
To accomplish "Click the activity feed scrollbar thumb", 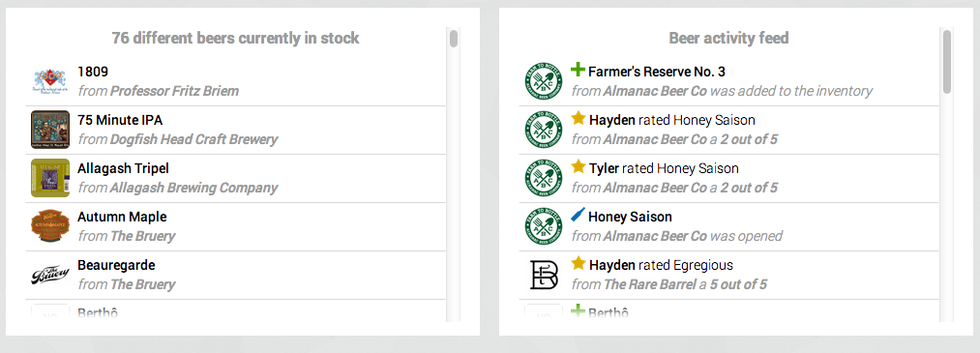I will (x=947, y=61).
